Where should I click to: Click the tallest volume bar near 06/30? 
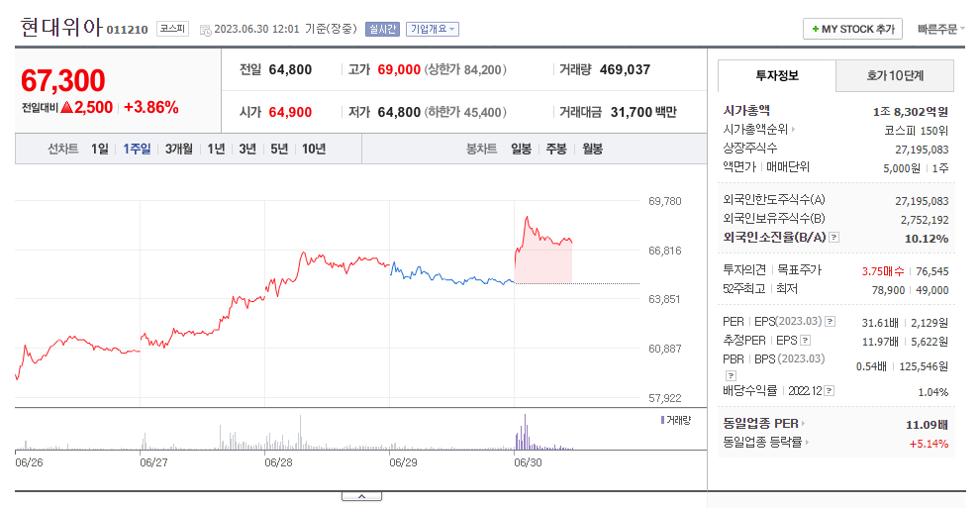click(525, 432)
